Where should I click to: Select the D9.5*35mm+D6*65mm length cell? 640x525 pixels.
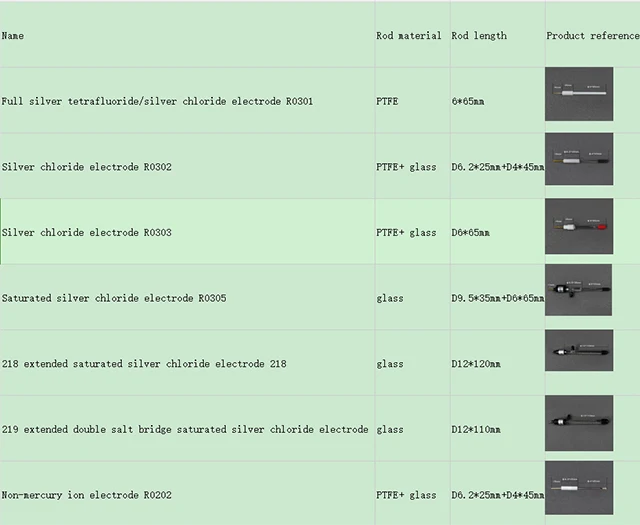point(497,298)
